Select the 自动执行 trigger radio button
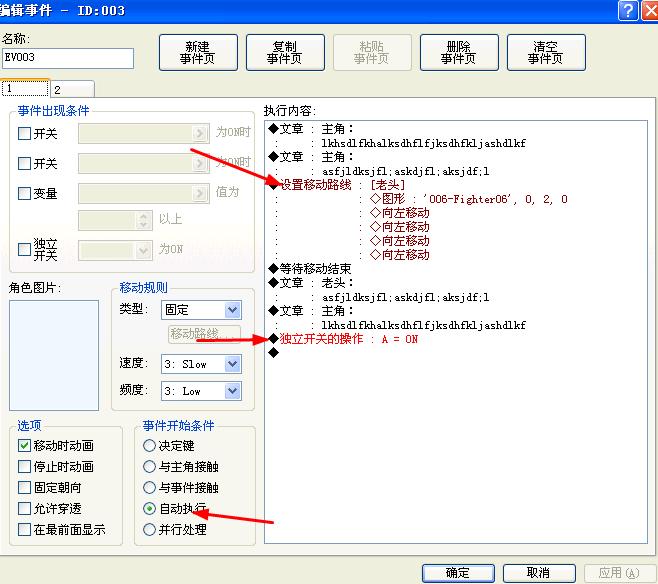Viewport: 658px width, 584px height. (x=149, y=508)
